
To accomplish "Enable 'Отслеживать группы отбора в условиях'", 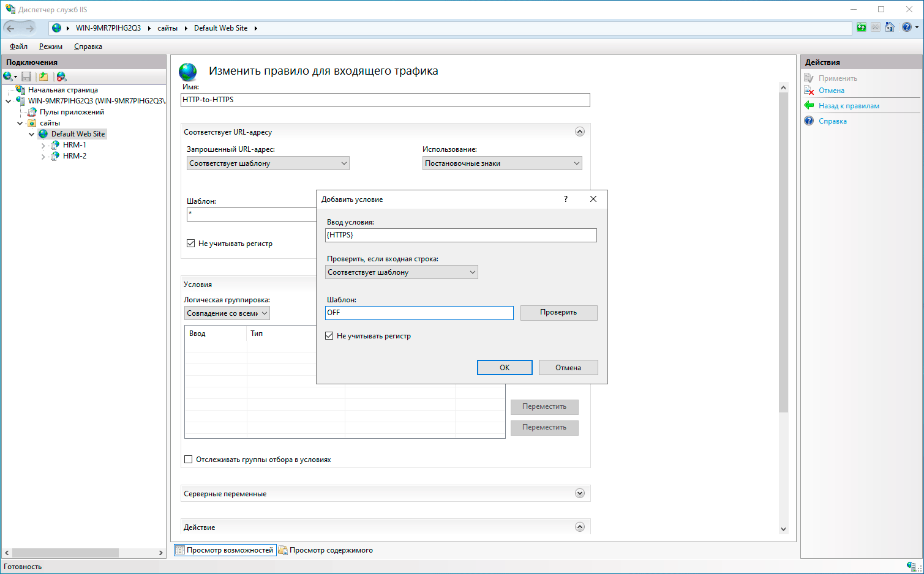I will [189, 460].
